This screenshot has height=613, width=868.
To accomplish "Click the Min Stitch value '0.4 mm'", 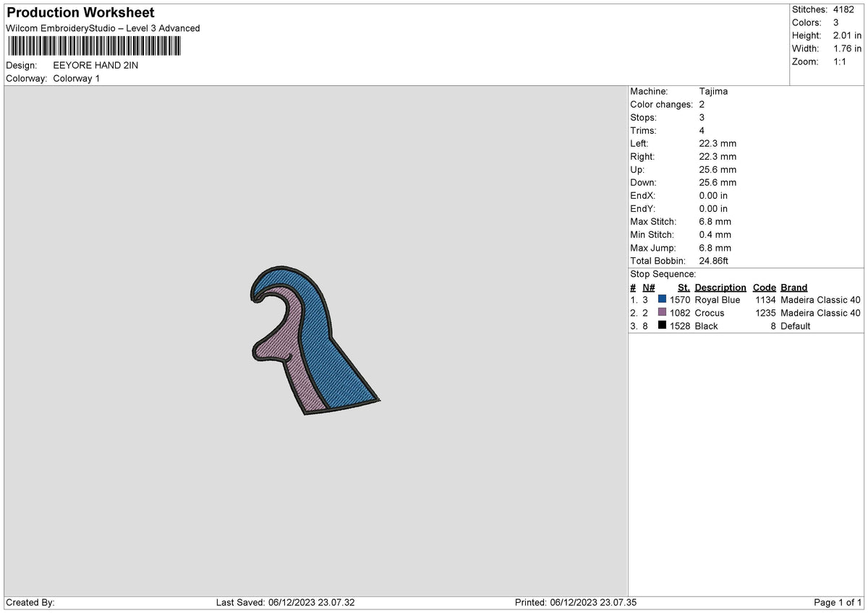I will 715,234.
